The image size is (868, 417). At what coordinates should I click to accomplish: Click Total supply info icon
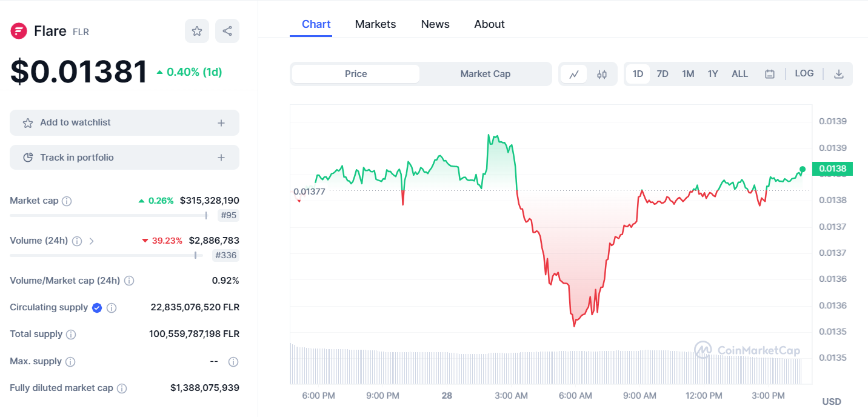pyautogui.click(x=71, y=335)
